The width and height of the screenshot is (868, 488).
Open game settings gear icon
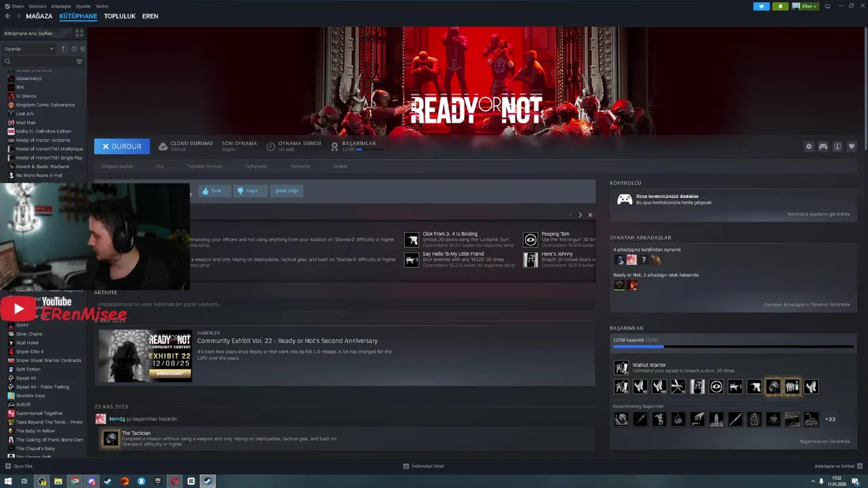tap(808, 146)
